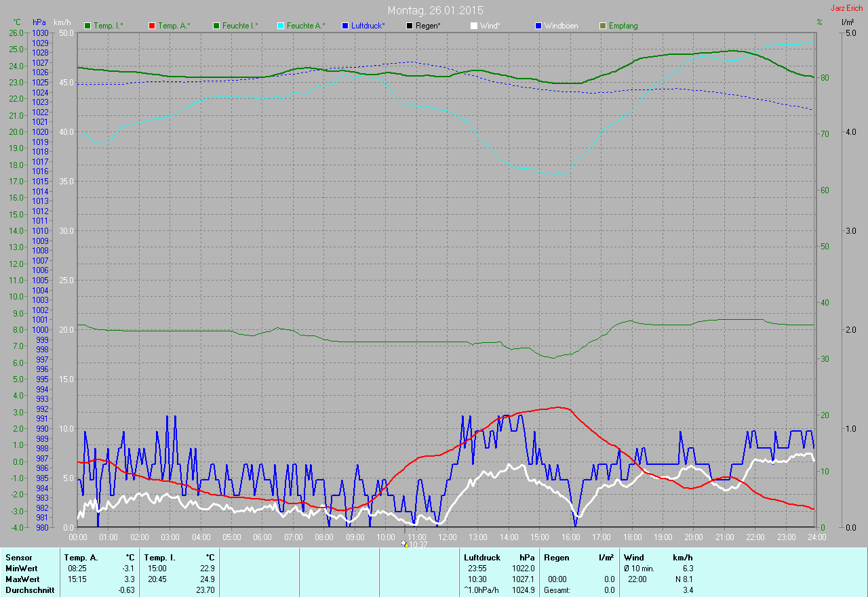Click the Durchschnitt row label
The width and height of the screenshot is (868, 597).
30,590
